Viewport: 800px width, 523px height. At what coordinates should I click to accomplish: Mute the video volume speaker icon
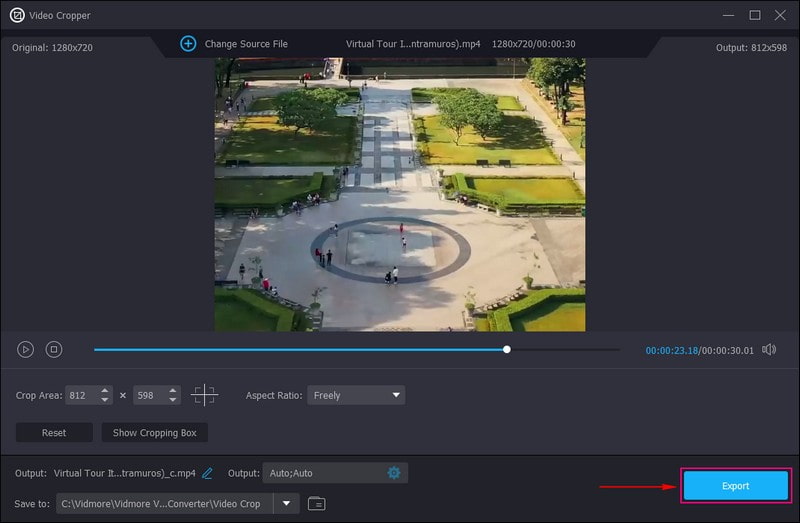(x=768, y=350)
